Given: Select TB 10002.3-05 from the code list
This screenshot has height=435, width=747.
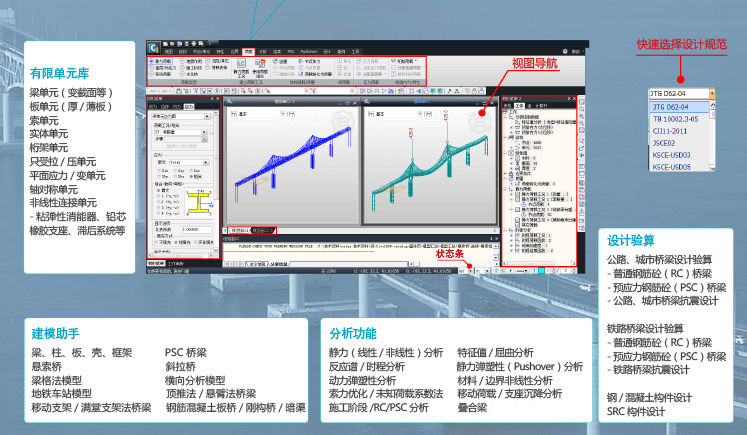Looking at the screenshot, I should pyautogui.click(x=675, y=119).
